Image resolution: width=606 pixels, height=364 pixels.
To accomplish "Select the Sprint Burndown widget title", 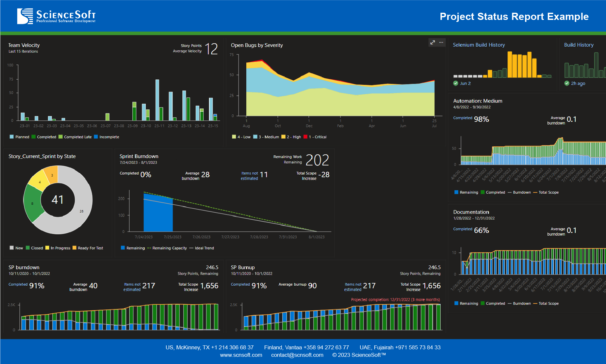I will [x=139, y=156].
